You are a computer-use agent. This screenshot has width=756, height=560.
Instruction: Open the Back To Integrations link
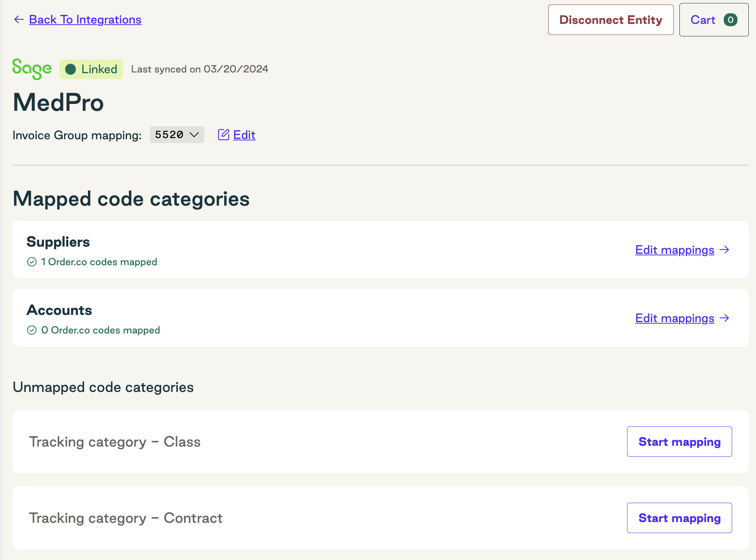(x=85, y=19)
